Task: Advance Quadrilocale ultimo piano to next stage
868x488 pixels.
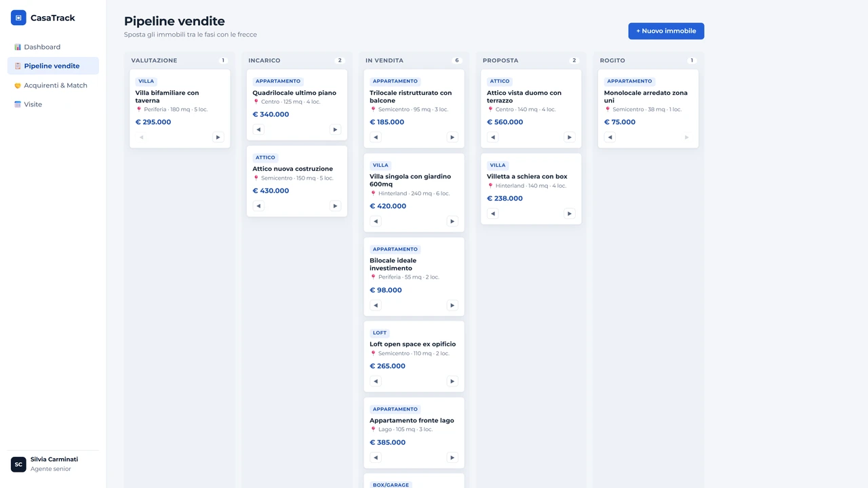Action: point(335,129)
